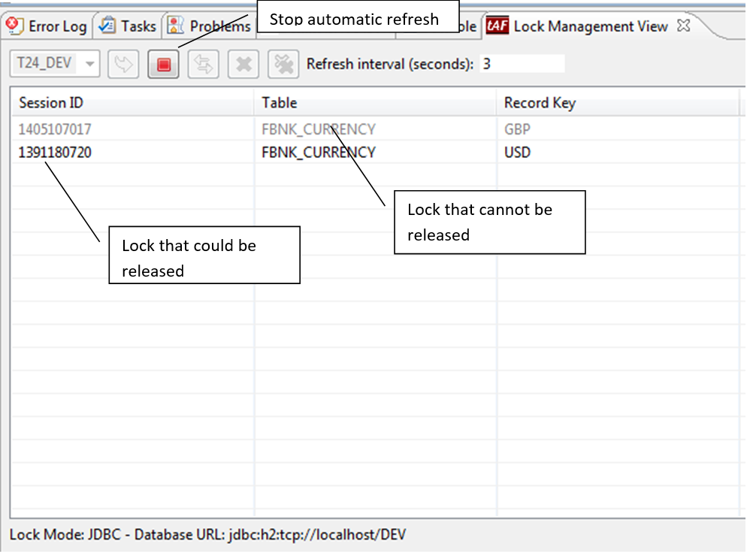Click the double-arrow auto refresh icon

pos(203,65)
